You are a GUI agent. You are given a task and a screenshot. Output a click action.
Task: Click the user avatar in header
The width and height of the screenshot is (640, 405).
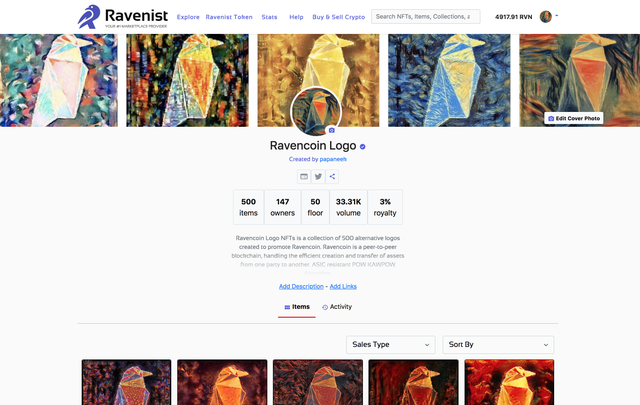pos(546,17)
